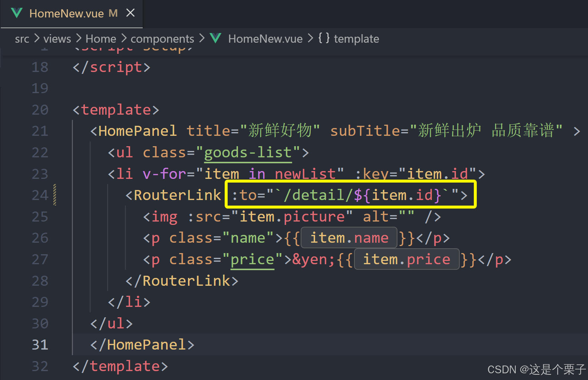Screen dimensions: 588x380
Task: Click the closing ul tag
Action: click(112, 324)
